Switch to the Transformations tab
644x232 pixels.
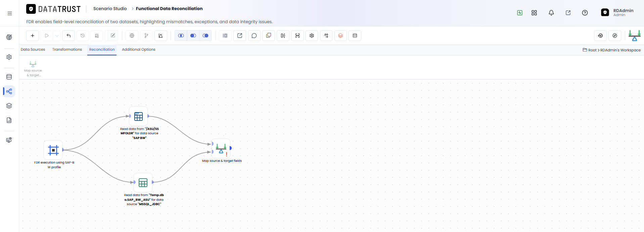tap(67, 50)
